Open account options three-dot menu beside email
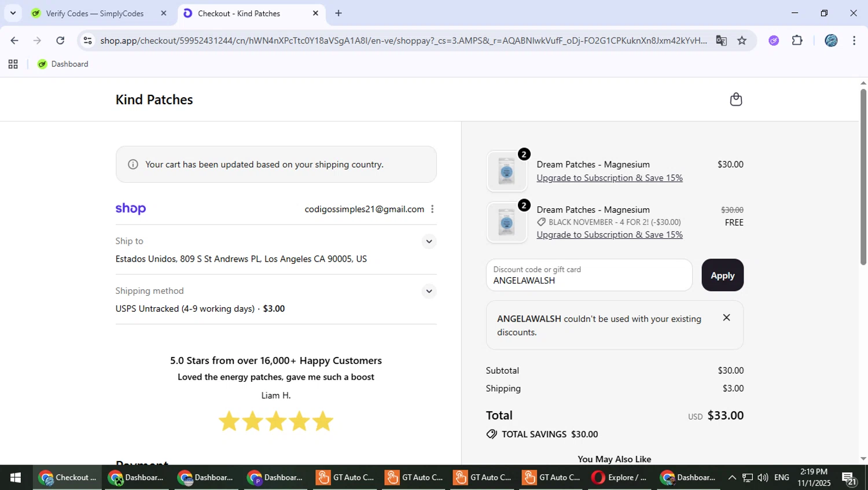The width and height of the screenshot is (868, 490). [x=432, y=209]
